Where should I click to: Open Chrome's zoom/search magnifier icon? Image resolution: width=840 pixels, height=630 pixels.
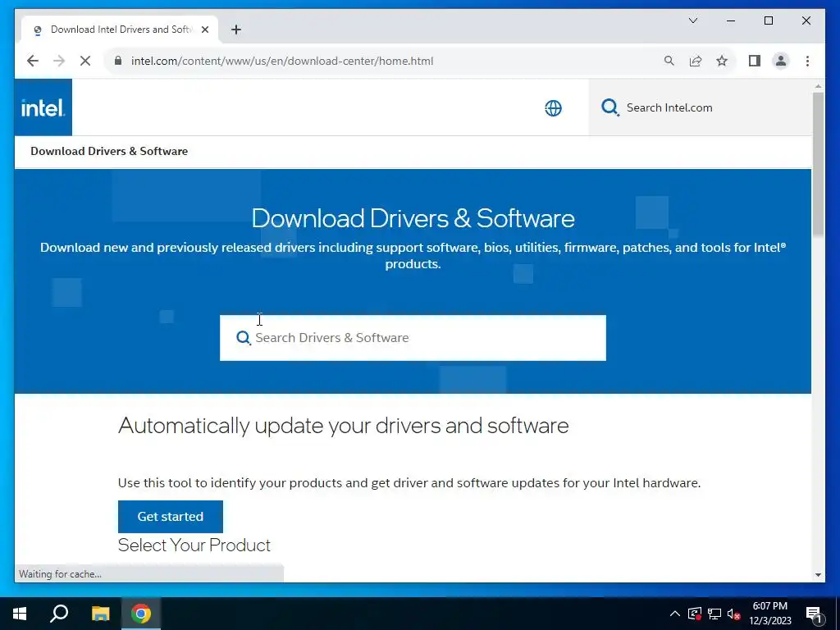pos(669,61)
